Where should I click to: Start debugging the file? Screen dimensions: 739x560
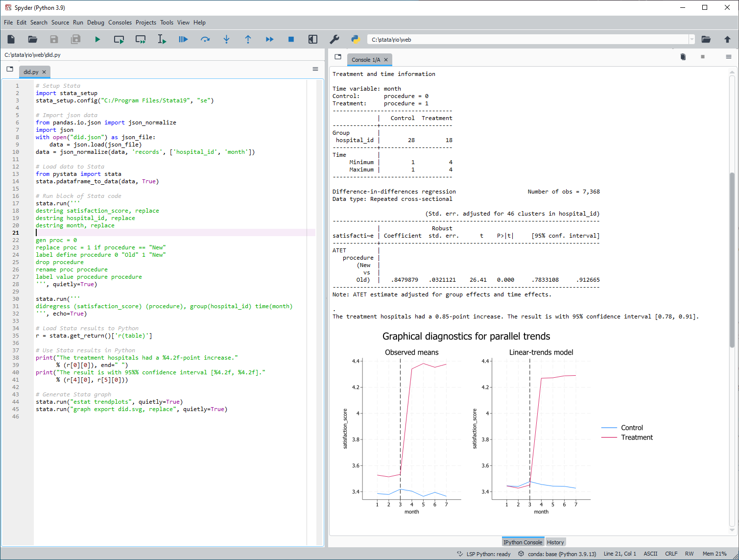pyautogui.click(x=184, y=40)
